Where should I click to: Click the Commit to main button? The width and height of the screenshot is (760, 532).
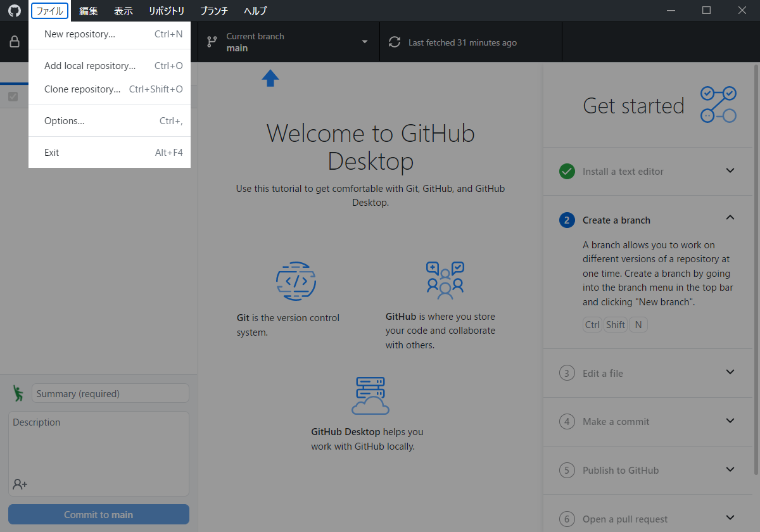tap(98, 514)
